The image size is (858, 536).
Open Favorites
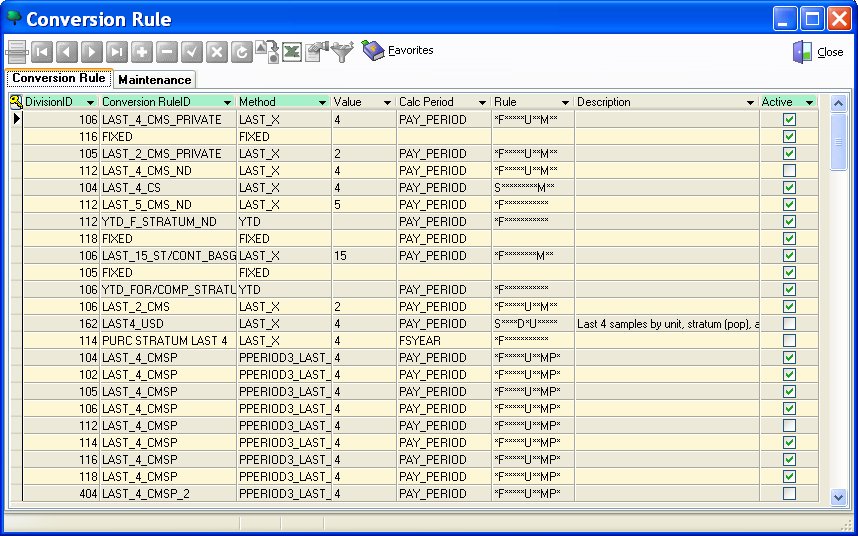click(398, 50)
